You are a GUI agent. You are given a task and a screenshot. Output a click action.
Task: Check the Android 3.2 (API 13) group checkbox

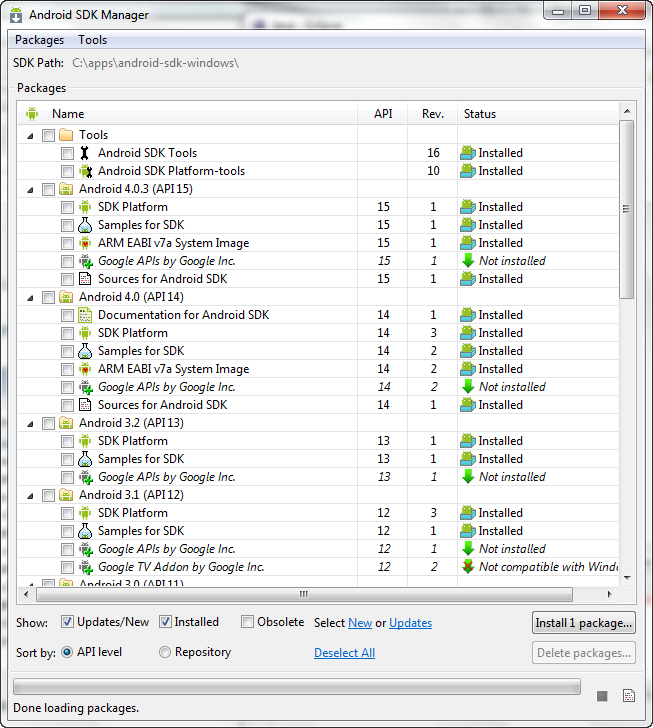pos(48,423)
